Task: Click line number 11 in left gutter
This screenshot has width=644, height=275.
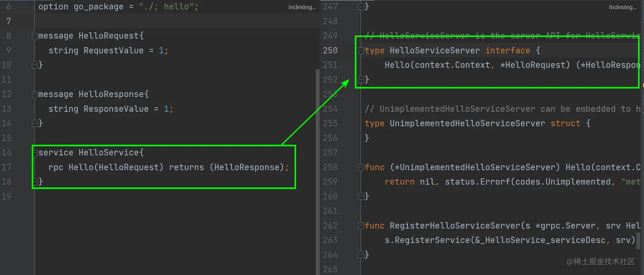Action: [6, 80]
